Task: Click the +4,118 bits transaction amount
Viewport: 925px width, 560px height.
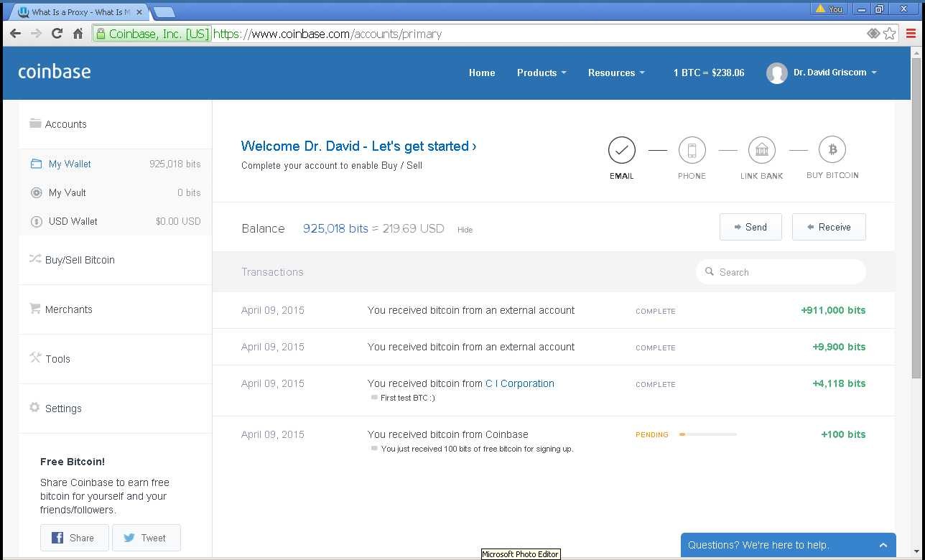Action: (x=839, y=383)
